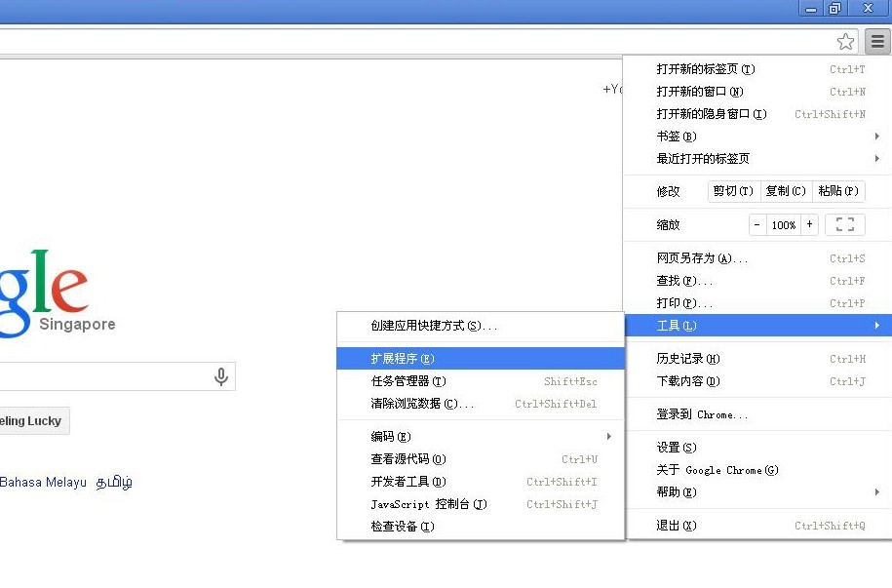Click the zoom out minus button

pyautogui.click(x=758, y=224)
